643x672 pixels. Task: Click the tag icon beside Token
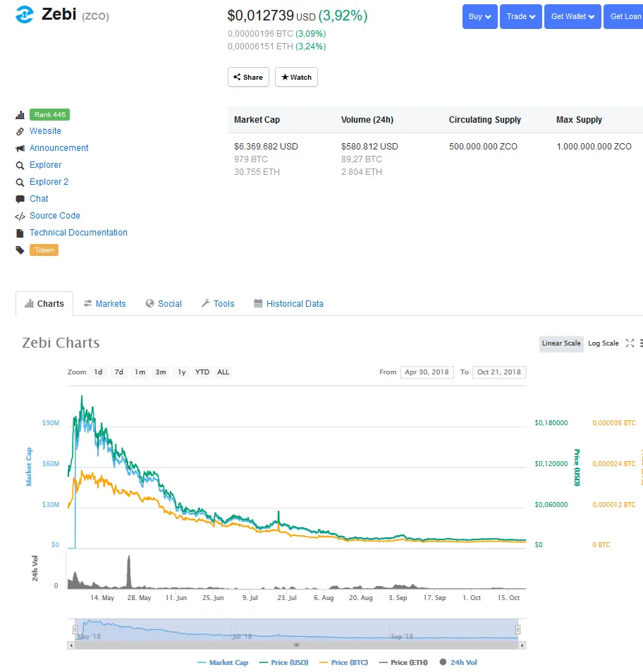pyautogui.click(x=20, y=250)
